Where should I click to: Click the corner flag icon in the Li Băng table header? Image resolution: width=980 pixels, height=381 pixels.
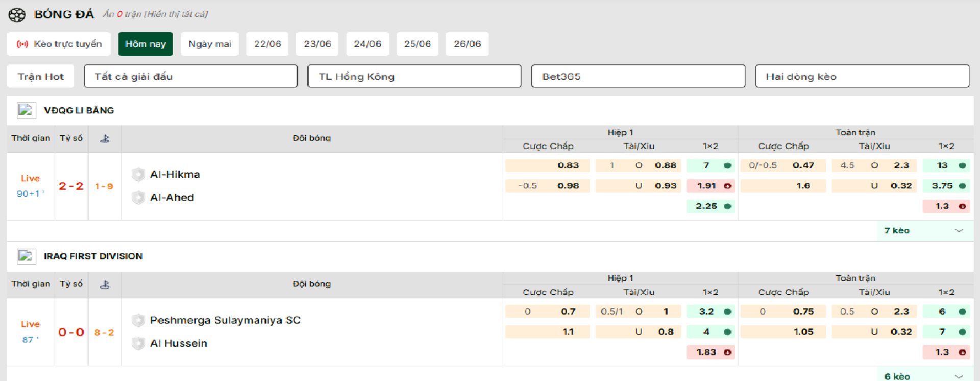[x=105, y=138]
